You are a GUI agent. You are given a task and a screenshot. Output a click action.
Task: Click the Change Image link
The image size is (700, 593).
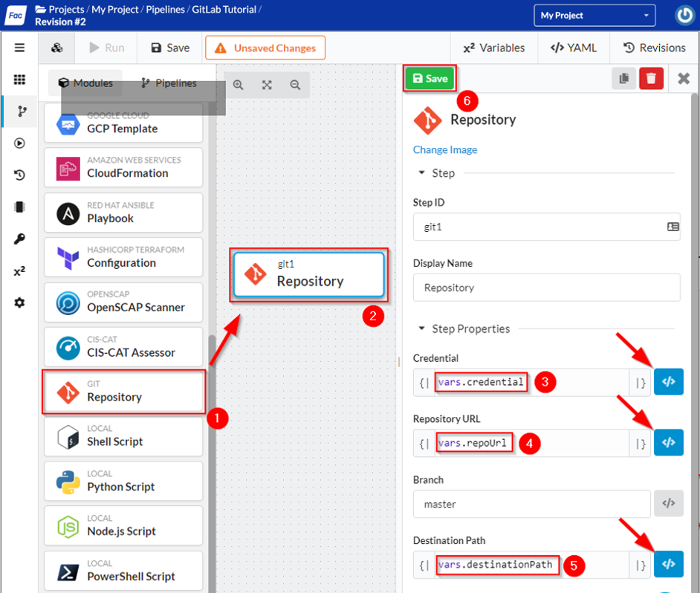click(x=445, y=149)
